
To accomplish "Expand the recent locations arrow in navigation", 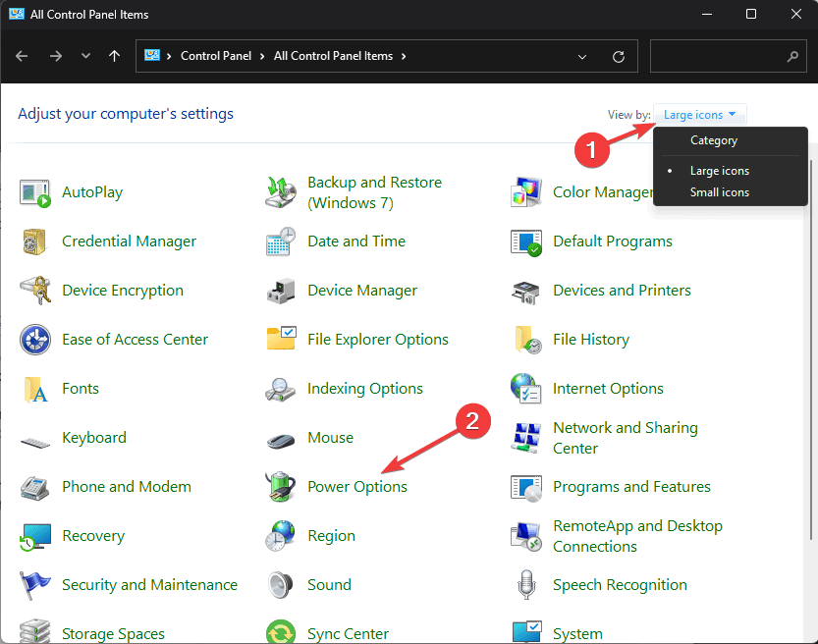I will 85,57.
